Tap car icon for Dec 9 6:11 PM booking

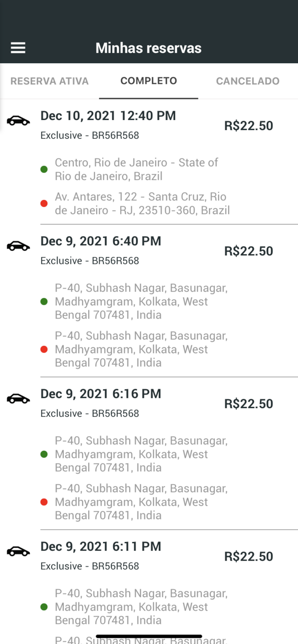(18, 551)
